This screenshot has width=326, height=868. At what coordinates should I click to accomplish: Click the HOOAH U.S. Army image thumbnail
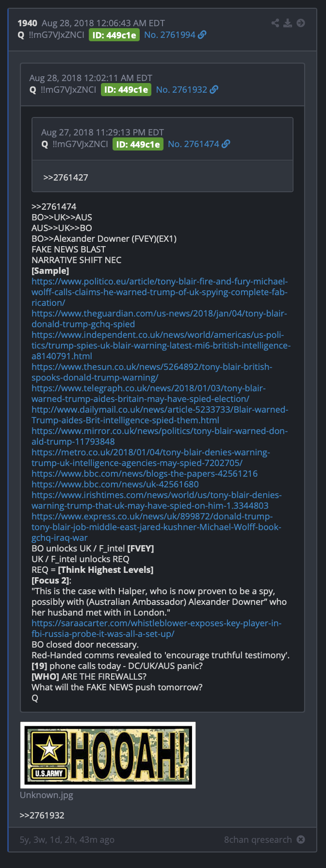(108, 755)
